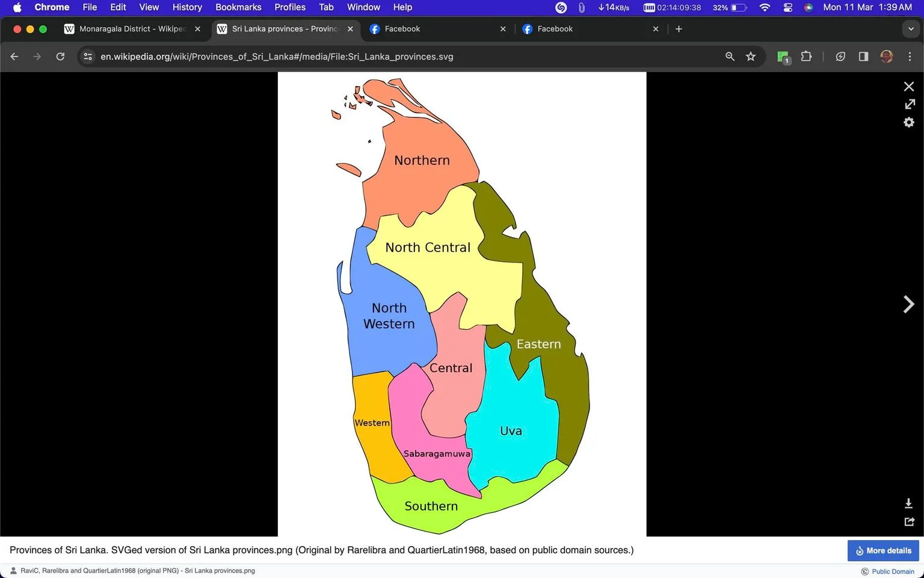Reload the current page
The width and height of the screenshot is (924, 578).
click(60, 57)
